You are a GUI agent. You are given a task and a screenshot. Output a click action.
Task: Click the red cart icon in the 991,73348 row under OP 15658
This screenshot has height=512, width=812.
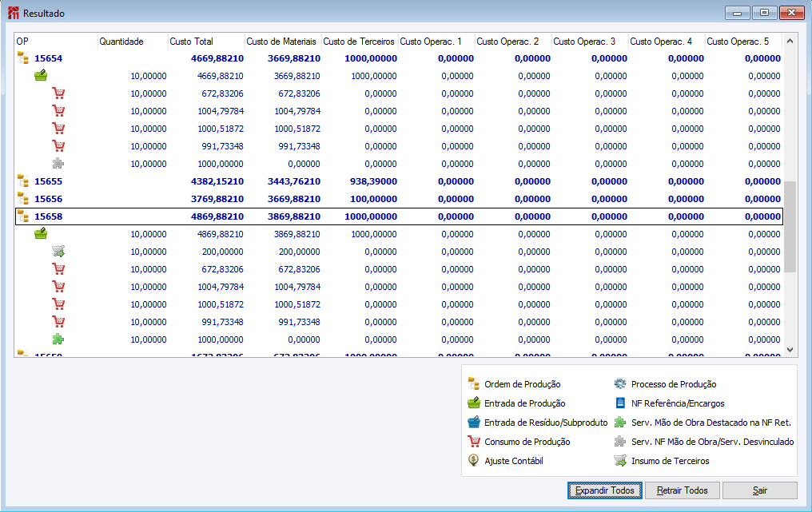coord(58,322)
